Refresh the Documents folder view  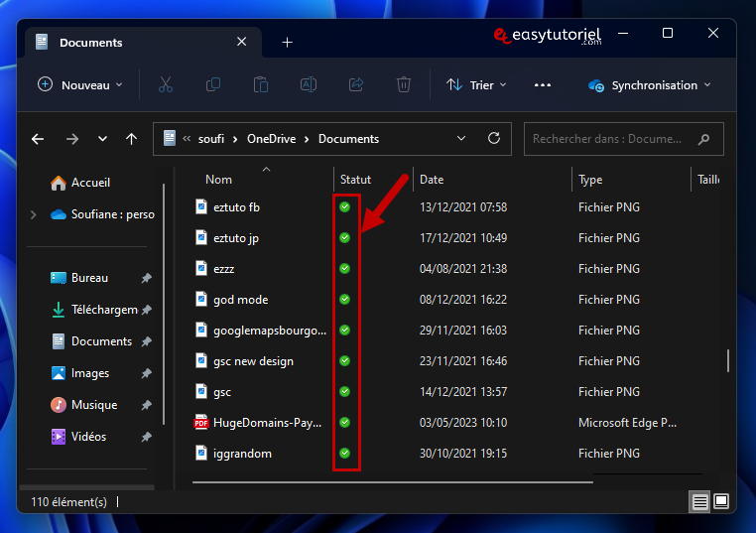pos(494,138)
